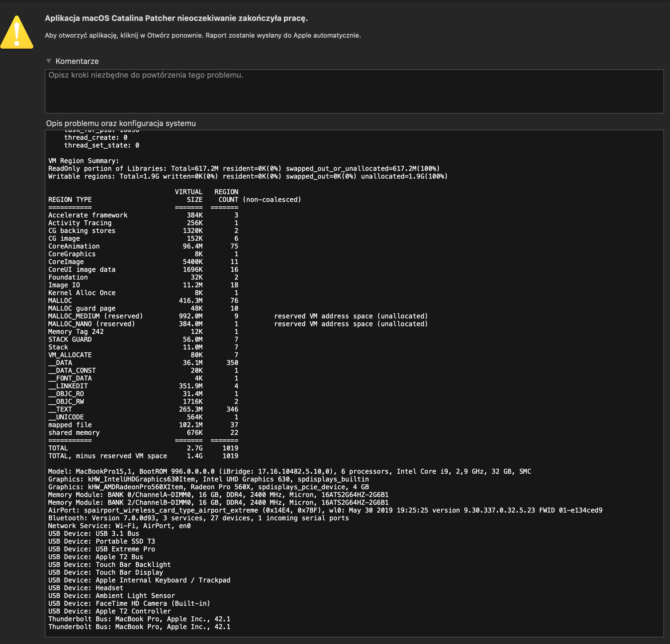Click the 'REGION TYPE' column header

[70, 200]
